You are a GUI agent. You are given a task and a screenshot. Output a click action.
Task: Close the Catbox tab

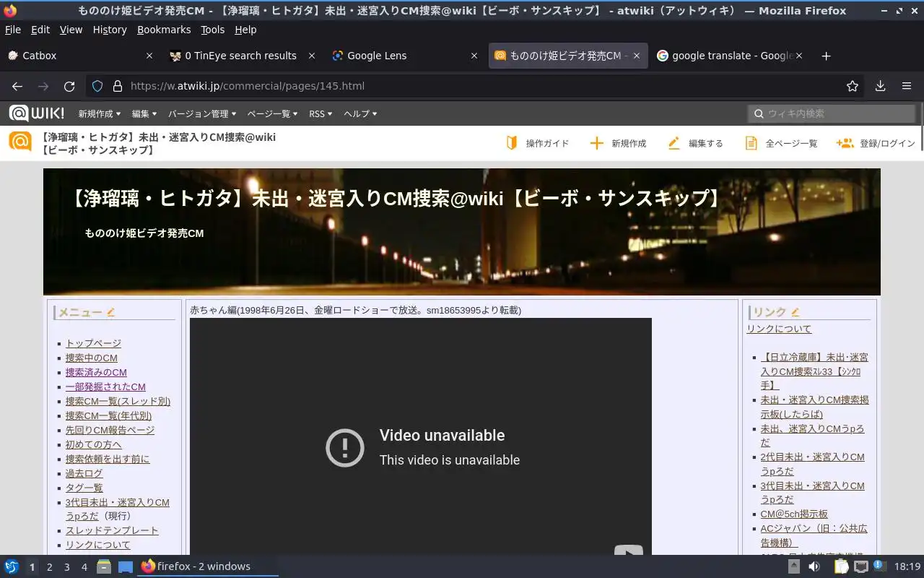point(149,56)
